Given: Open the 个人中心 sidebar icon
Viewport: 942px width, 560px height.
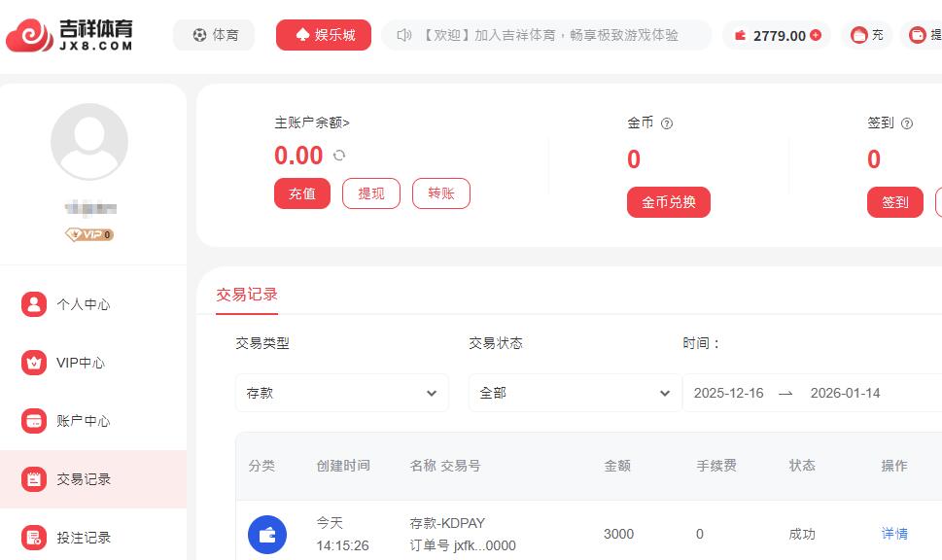Looking at the screenshot, I should point(34,304).
